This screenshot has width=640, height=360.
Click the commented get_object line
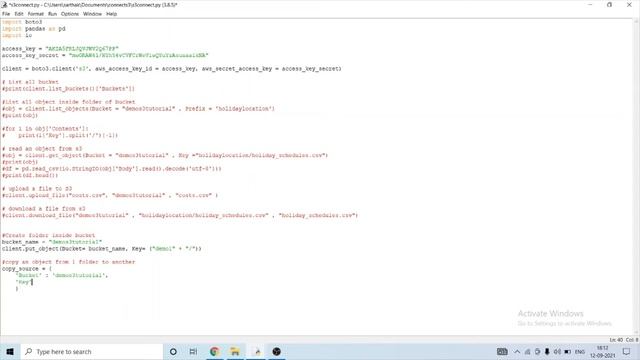pyautogui.click(x=165, y=155)
